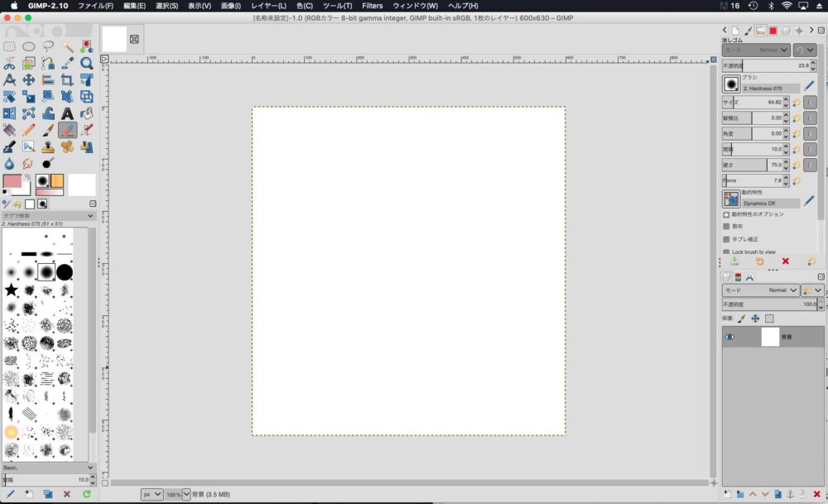Screen dimensions: 828x504
Task: Select the Fuzzy Select magic wand tool
Action: (x=67, y=47)
